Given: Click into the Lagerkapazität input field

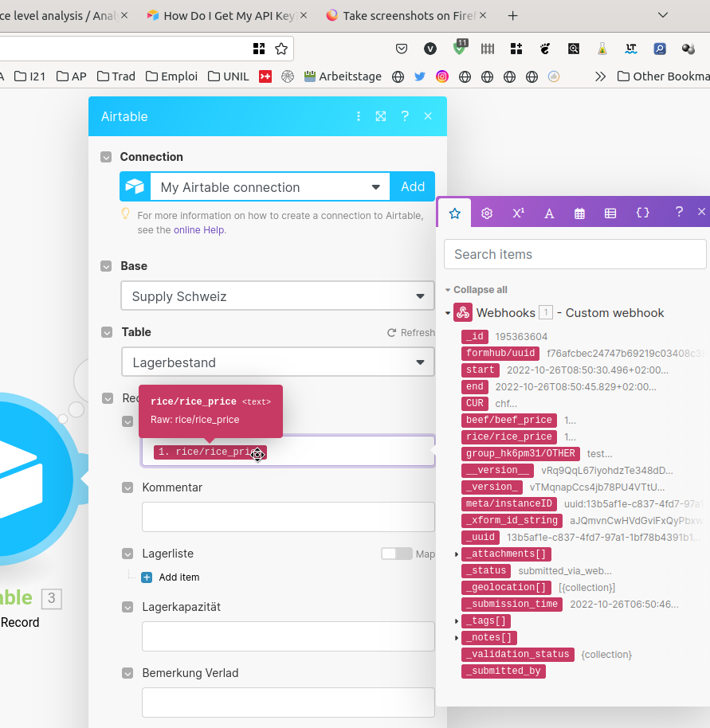Looking at the screenshot, I should [x=288, y=636].
